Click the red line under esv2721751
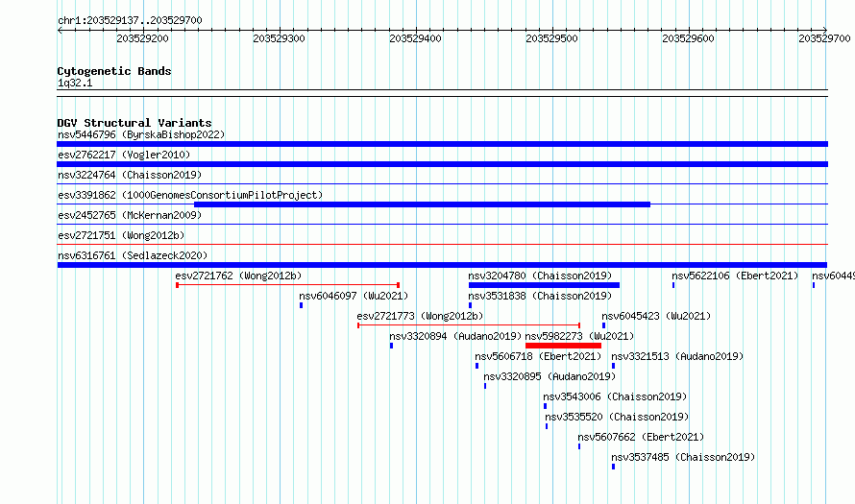 point(442,244)
